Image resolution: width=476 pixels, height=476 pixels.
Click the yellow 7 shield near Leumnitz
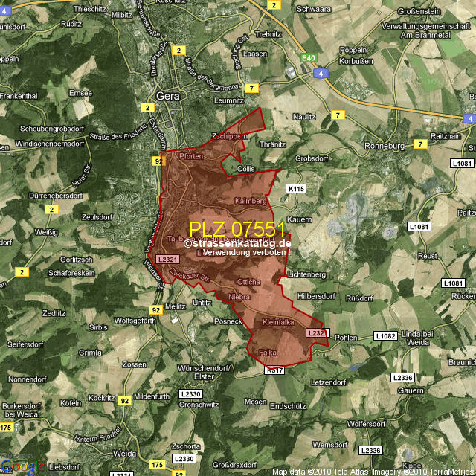(252, 89)
